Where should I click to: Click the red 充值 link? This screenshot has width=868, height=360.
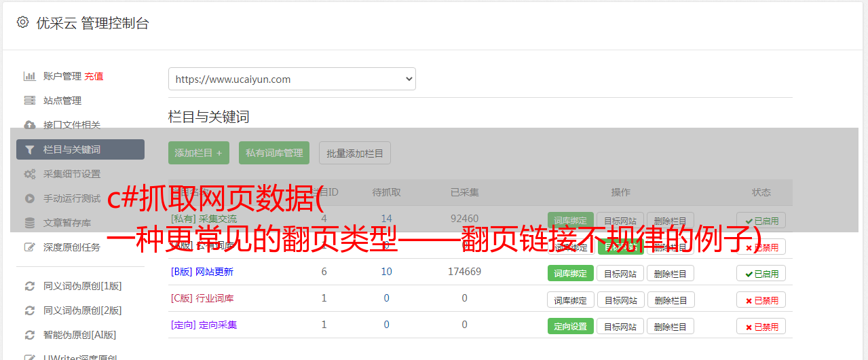94,76
